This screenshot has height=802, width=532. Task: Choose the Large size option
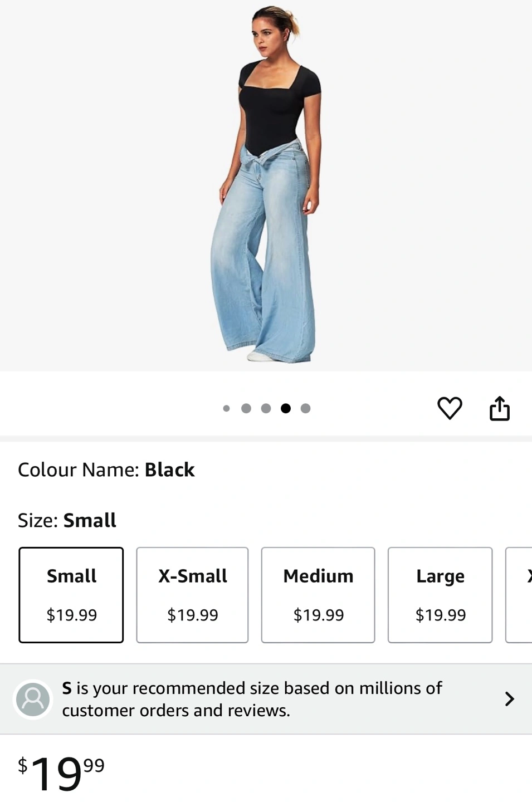[x=440, y=595]
